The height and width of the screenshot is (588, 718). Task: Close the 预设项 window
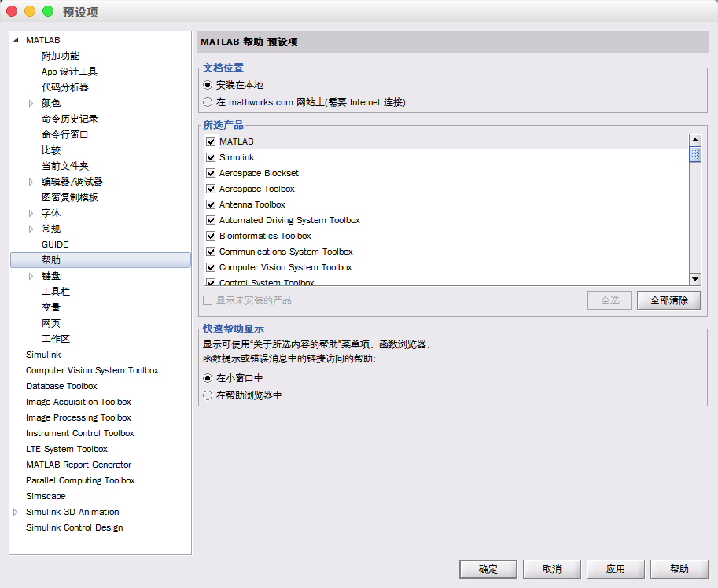(x=12, y=12)
